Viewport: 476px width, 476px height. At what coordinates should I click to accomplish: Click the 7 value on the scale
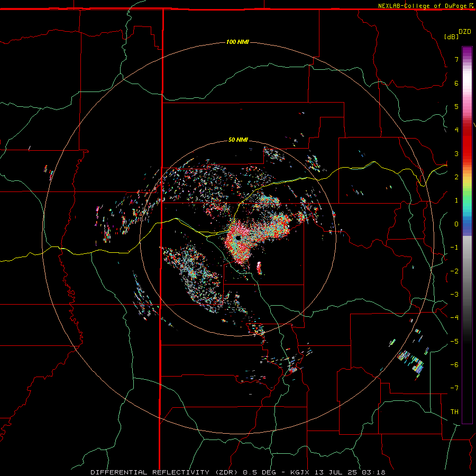(x=456, y=59)
